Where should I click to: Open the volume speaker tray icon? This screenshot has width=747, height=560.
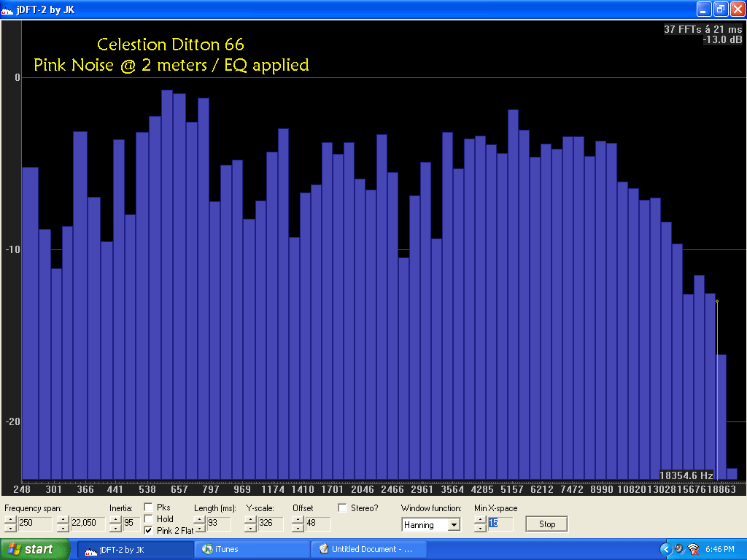pos(679,549)
